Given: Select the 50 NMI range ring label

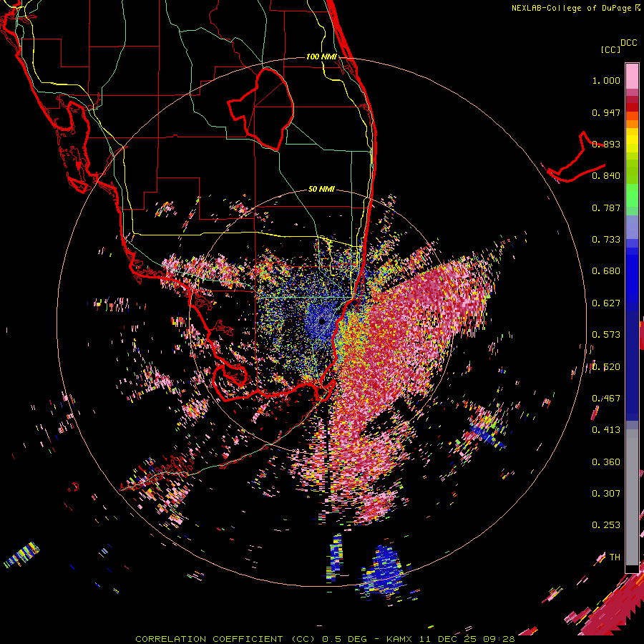Looking at the screenshot, I should [x=321, y=190].
